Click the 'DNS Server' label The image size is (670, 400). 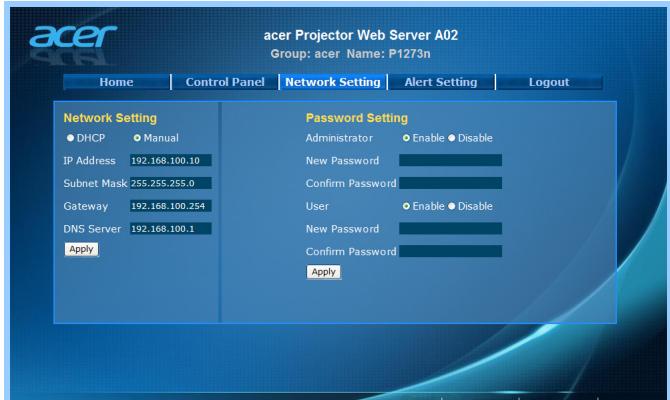coord(92,229)
